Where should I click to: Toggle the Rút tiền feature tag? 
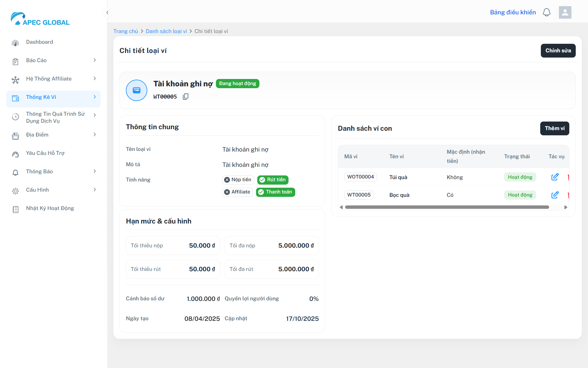click(x=273, y=180)
